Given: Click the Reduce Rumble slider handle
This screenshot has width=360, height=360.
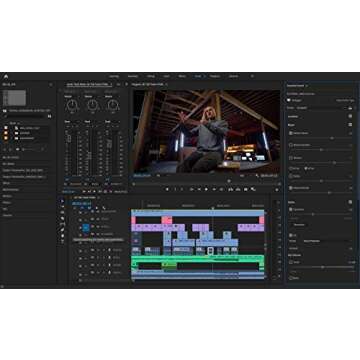Looking at the screenshot, I should [x=321, y=150].
